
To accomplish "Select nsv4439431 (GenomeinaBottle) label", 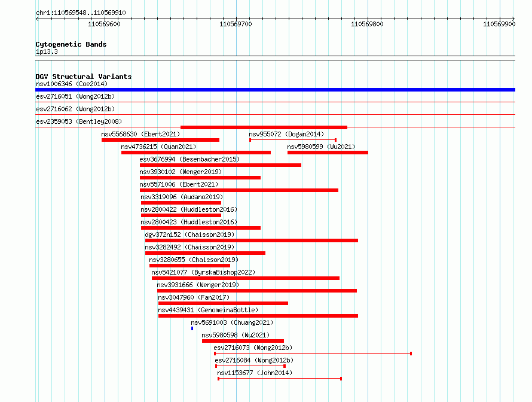I will point(208,310).
